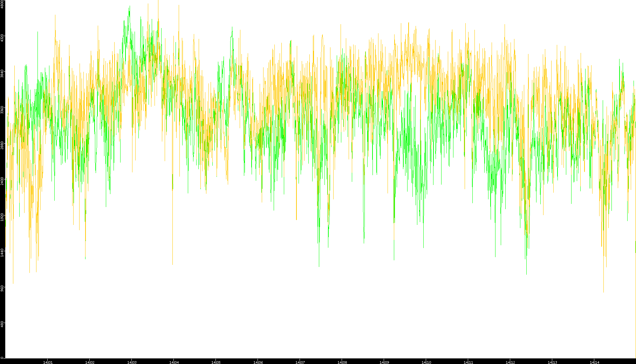Click the 1920 value axis label
The width and height of the screenshot is (636, 364).
coord(2,217)
